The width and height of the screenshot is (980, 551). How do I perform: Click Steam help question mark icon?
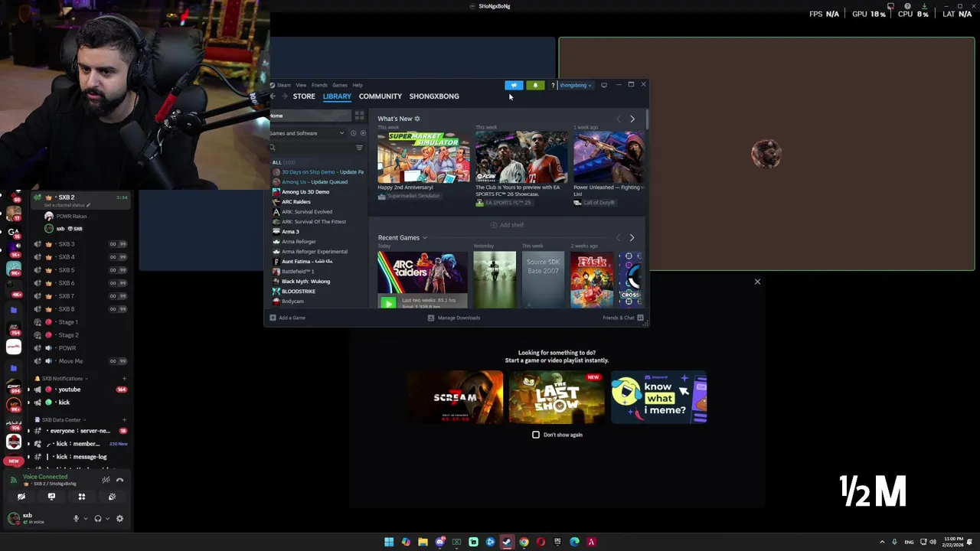click(553, 85)
